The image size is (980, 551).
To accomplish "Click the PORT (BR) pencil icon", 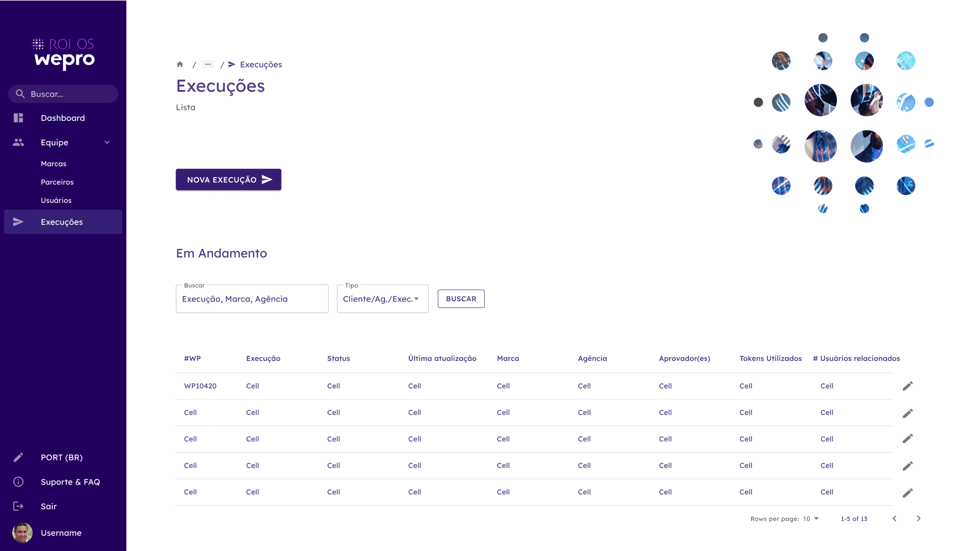I will pyautogui.click(x=18, y=457).
